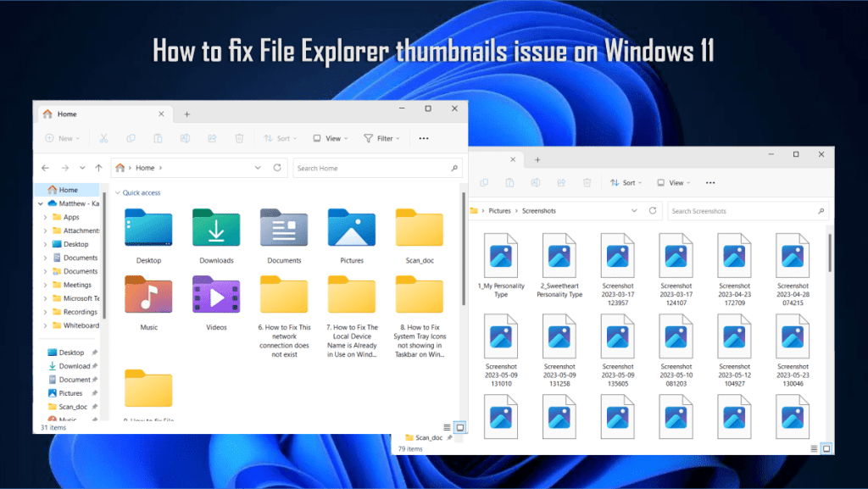Select the Cut icon in the toolbar
Image resolution: width=868 pixels, height=489 pixels.
pos(104,138)
